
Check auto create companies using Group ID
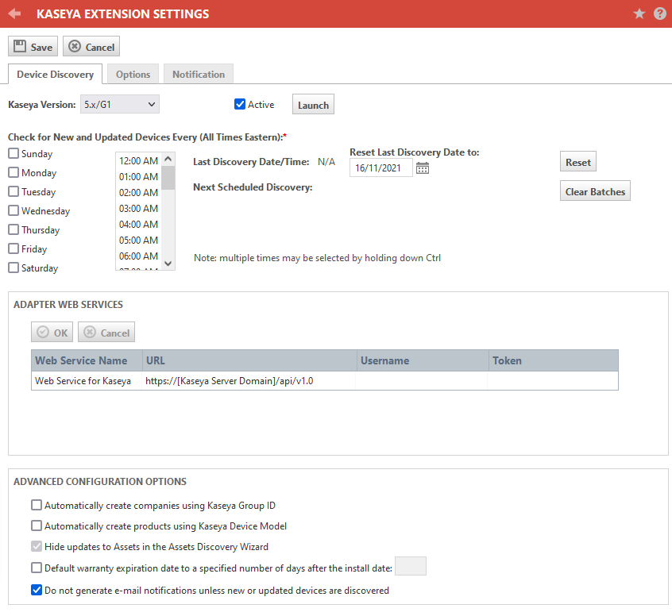pos(37,505)
